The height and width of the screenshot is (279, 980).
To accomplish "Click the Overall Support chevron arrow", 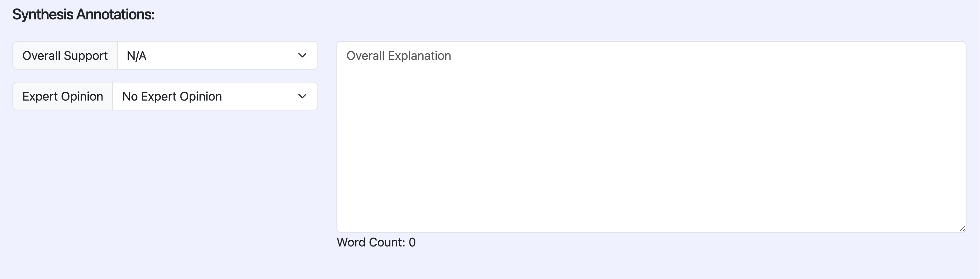I will [x=302, y=56].
